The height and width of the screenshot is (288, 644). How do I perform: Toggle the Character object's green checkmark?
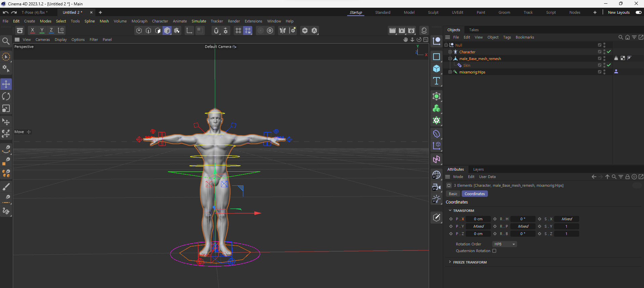[609, 52]
